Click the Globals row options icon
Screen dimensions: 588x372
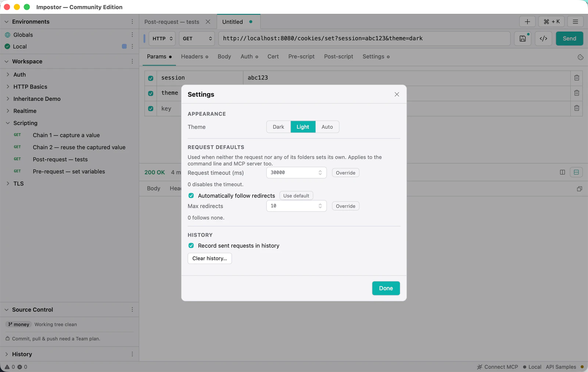pyautogui.click(x=132, y=35)
